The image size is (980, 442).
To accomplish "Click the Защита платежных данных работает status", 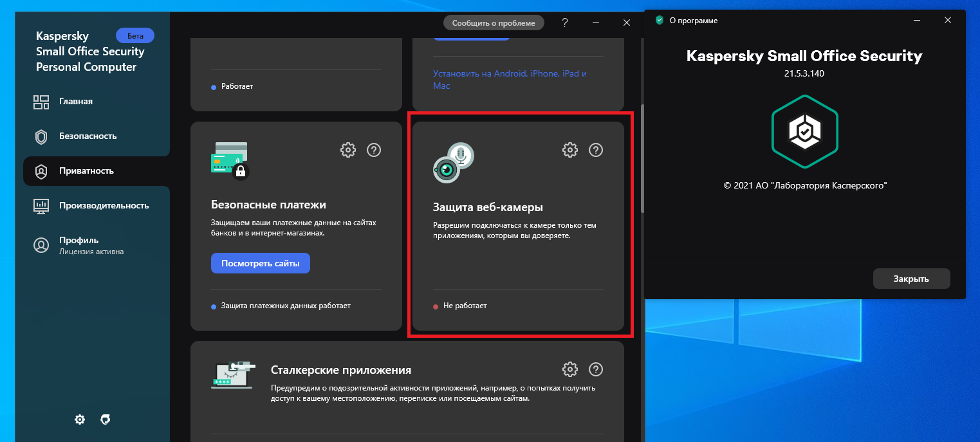I will [286, 306].
